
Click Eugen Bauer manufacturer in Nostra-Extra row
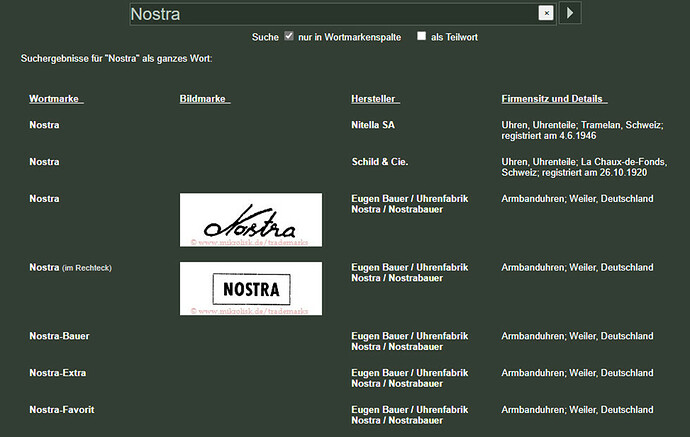410,378
